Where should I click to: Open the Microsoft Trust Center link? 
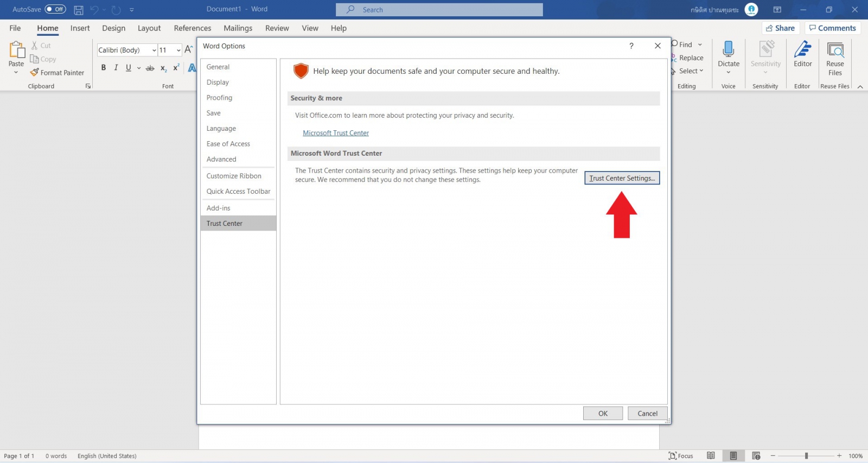tap(336, 133)
